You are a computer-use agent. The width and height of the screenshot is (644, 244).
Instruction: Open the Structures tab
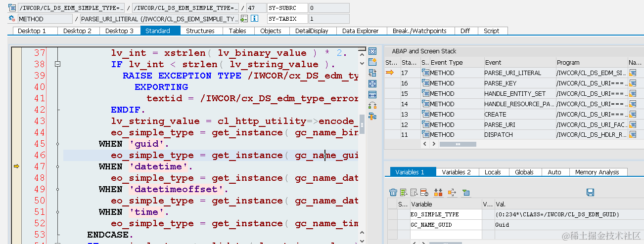tap(200, 31)
